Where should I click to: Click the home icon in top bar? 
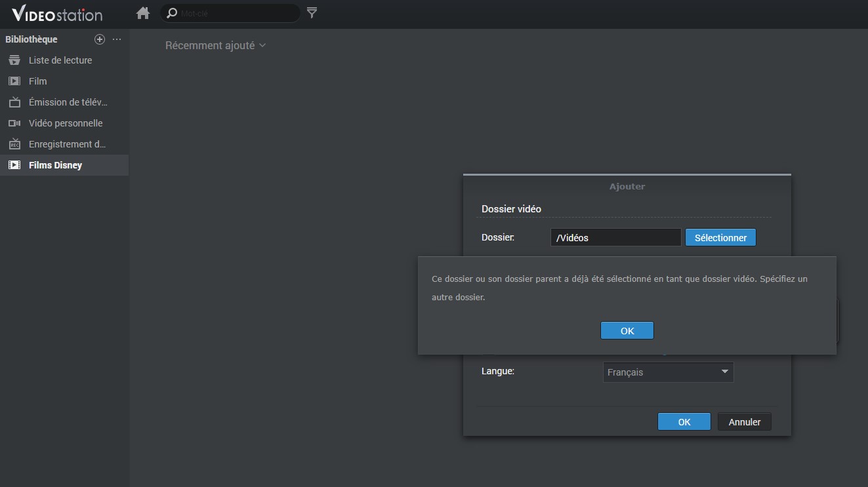coord(143,13)
